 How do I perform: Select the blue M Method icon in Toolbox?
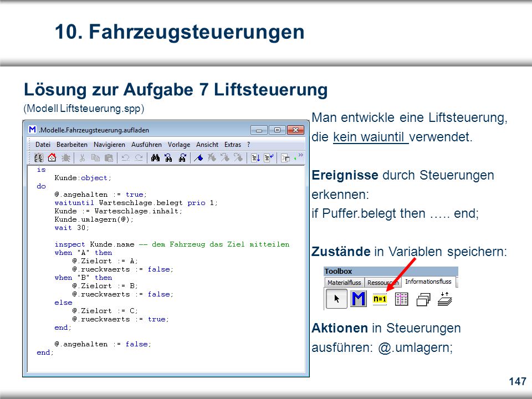(359, 299)
